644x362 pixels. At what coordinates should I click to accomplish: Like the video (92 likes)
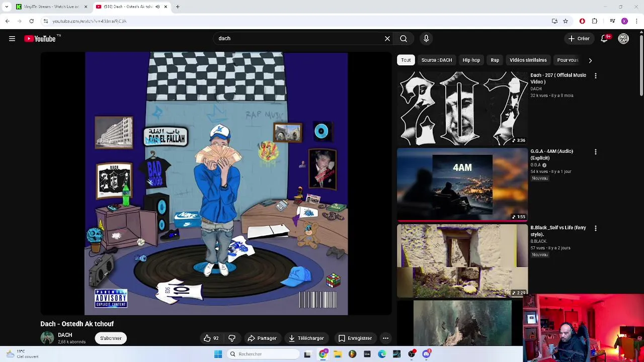click(211, 338)
